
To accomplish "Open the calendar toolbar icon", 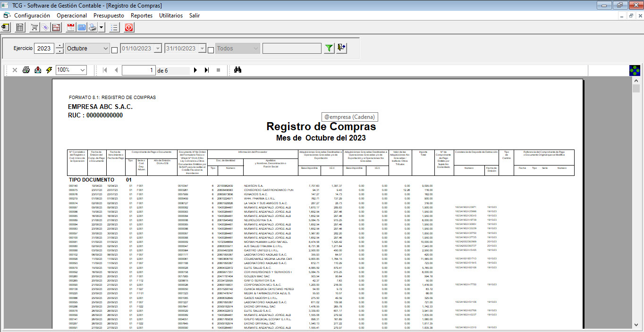I will [71, 27].
